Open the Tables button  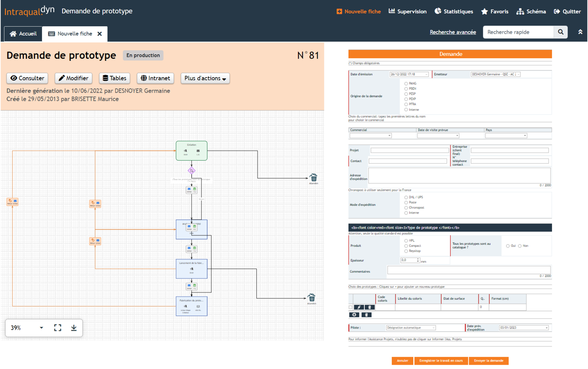114,78
